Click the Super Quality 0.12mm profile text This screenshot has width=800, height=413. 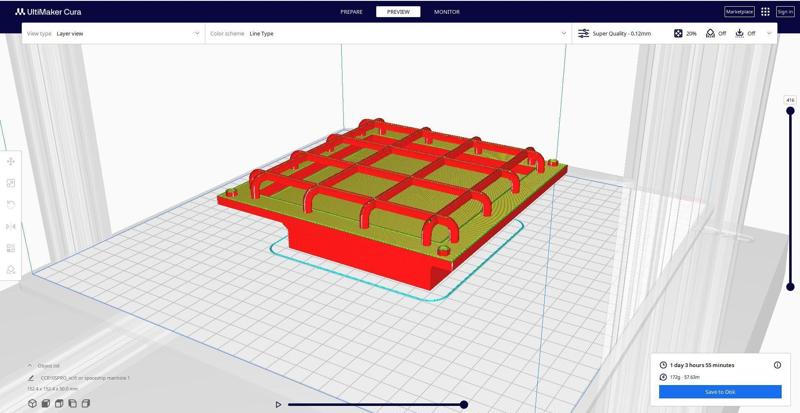pos(621,34)
